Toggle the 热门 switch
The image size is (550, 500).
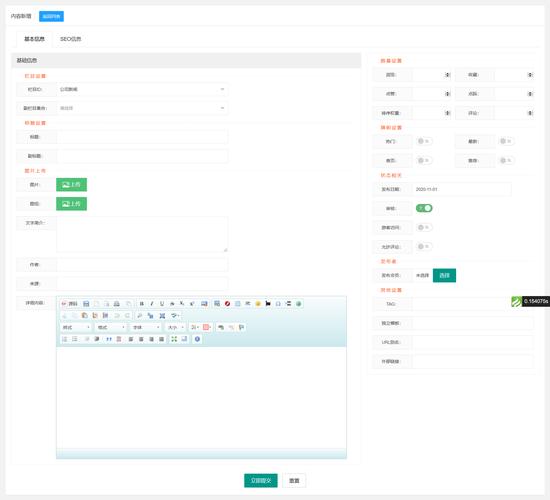[x=424, y=141]
